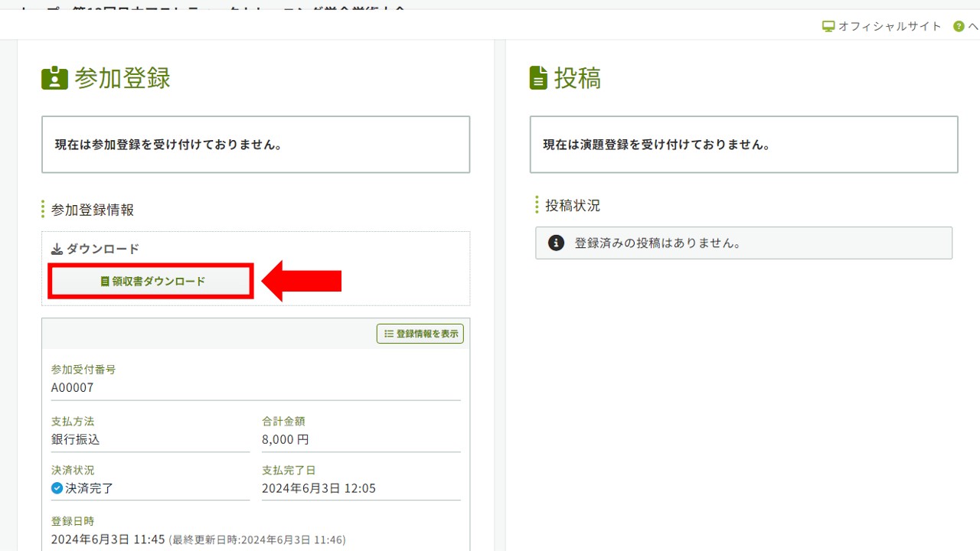Click the 投稿状況 section heading

pos(572,205)
